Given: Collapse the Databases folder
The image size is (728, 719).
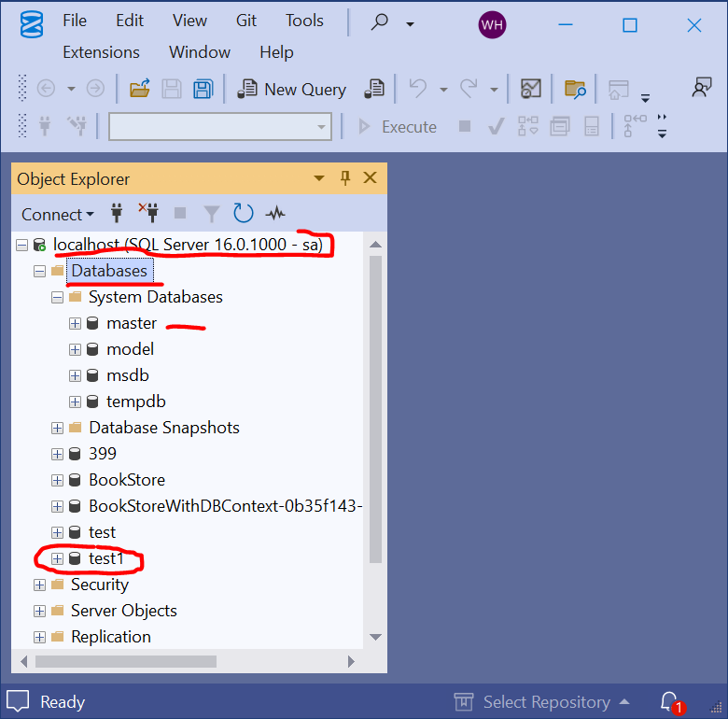Looking at the screenshot, I should [x=40, y=271].
